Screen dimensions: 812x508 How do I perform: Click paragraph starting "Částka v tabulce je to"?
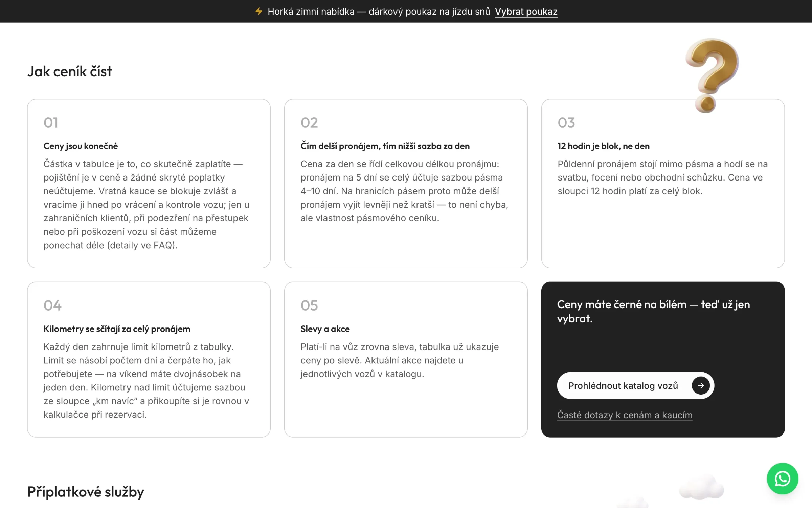147,205
